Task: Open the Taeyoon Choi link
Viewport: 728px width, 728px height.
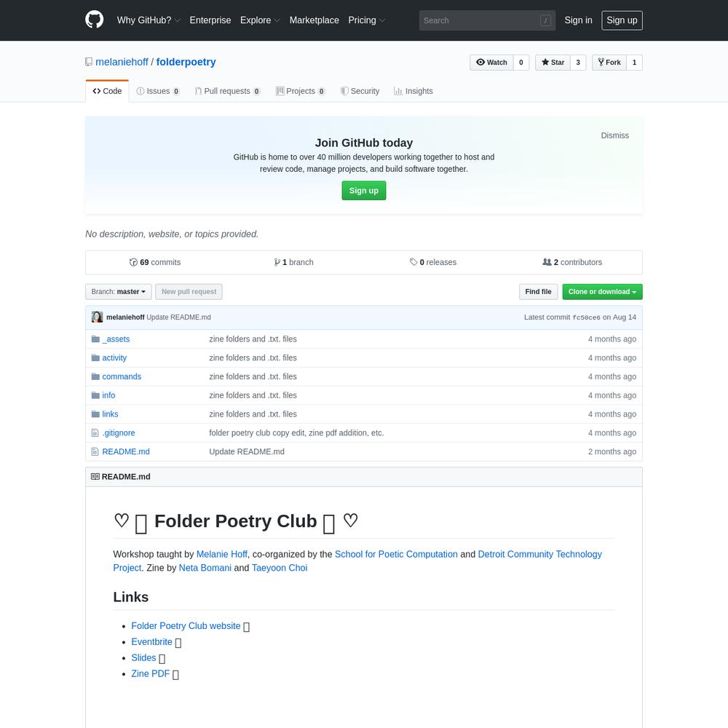Action: point(280,568)
